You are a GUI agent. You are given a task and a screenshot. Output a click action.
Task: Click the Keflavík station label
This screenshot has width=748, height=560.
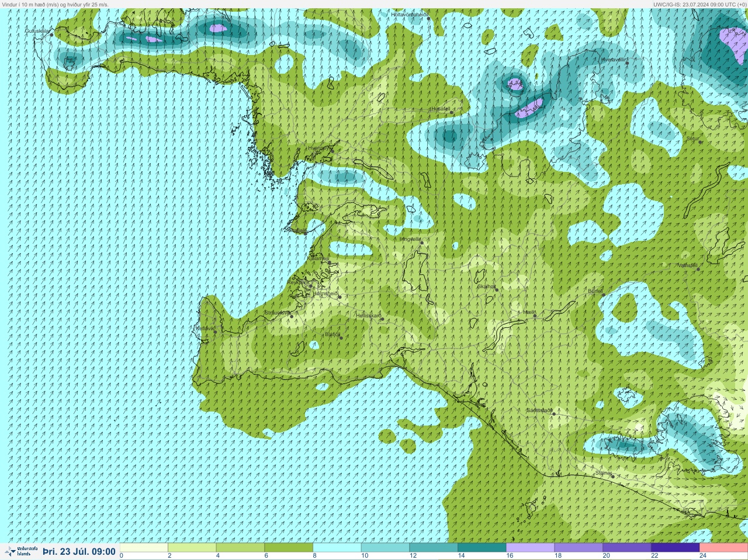tap(205, 329)
